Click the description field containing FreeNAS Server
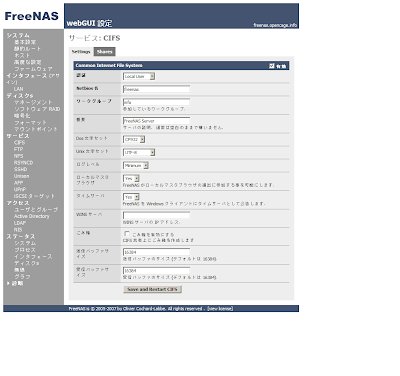The image size is (400, 376). [x=156, y=121]
